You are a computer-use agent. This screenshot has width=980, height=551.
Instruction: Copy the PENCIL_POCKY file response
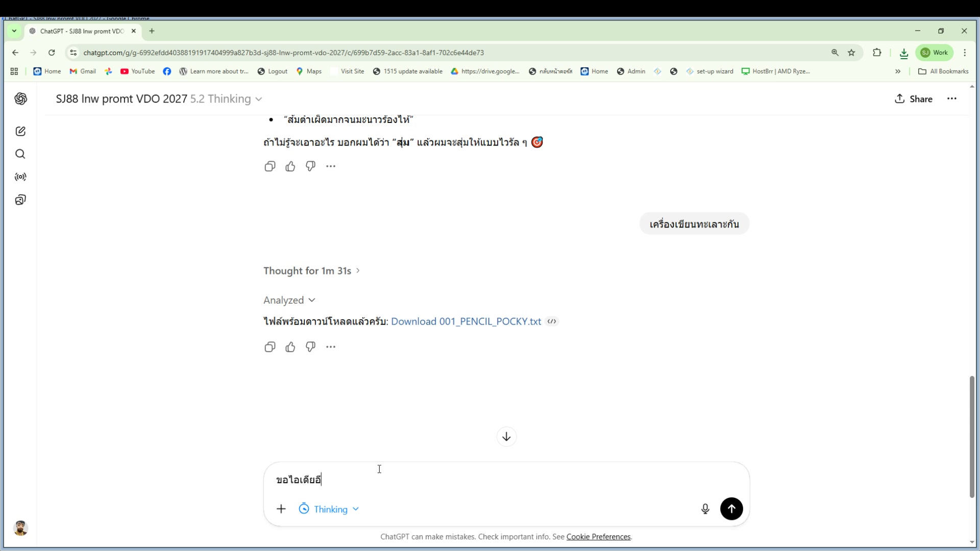coord(270,347)
